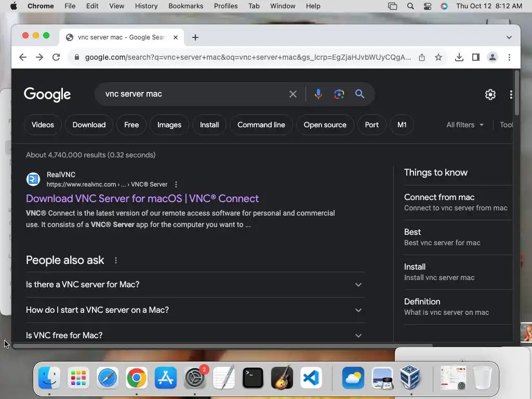Open App Store from the Dock
This screenshot has width=532, height=399.
[166, 378]
